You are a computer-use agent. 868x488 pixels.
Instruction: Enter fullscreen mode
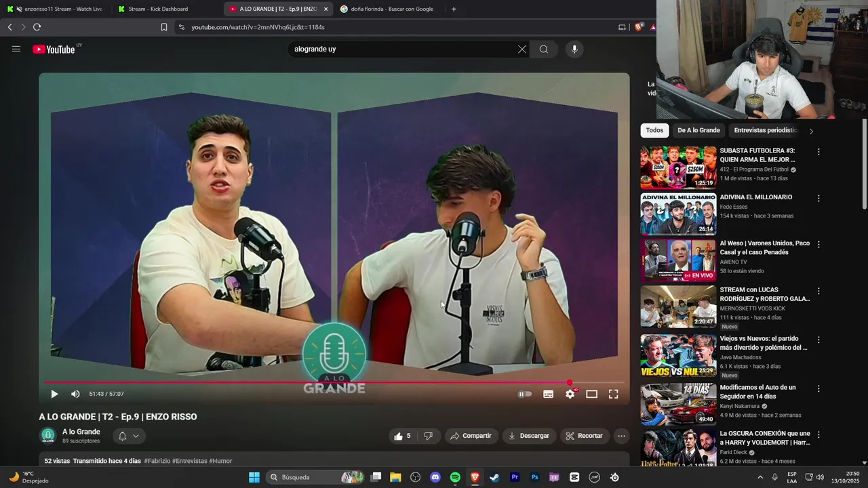[x=614, y=394]
